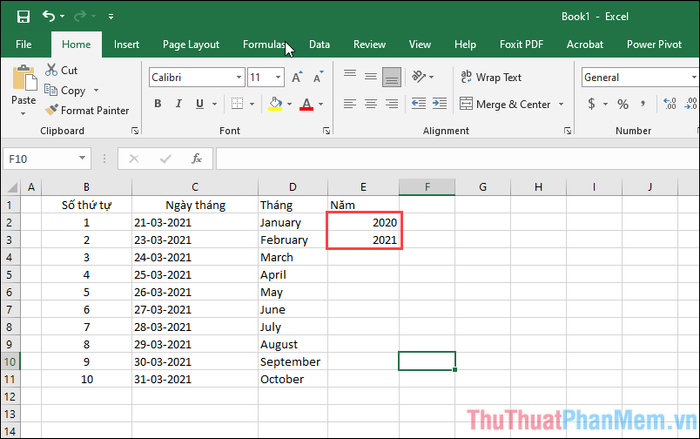
Task: Toggle Italic formatting
Action: click(180, 104)
